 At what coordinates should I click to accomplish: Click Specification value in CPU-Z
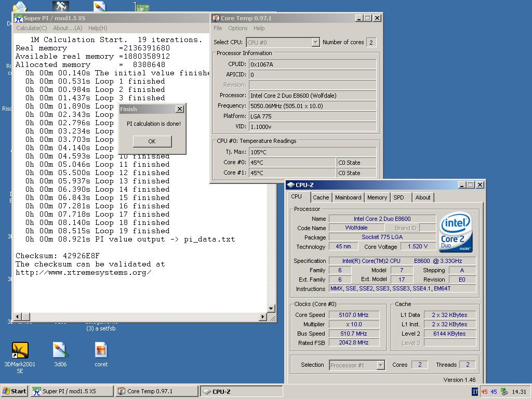(x=403, y=261)
